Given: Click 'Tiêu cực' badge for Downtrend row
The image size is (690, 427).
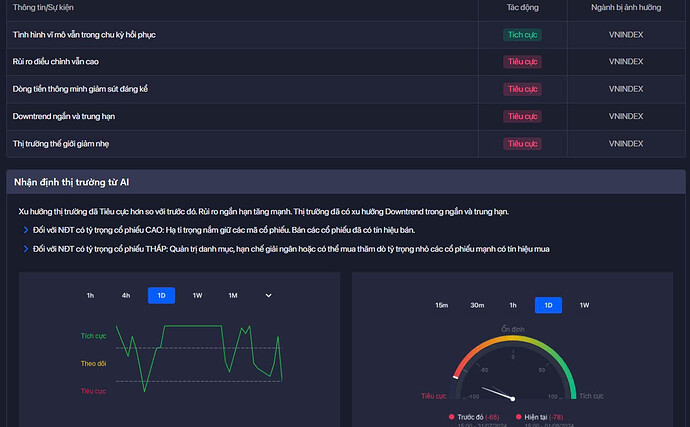Looking at the screenshot, I should (522, 117).
